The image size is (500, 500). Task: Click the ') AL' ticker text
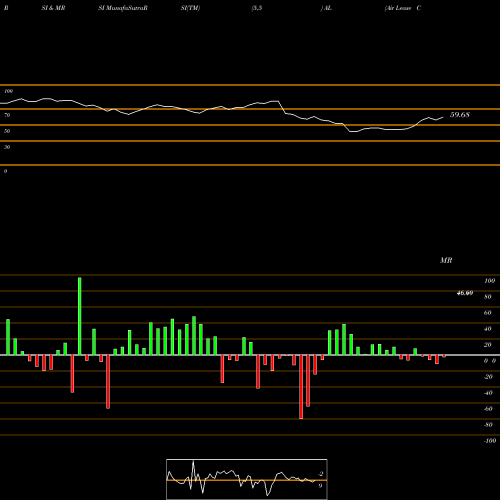326,8
